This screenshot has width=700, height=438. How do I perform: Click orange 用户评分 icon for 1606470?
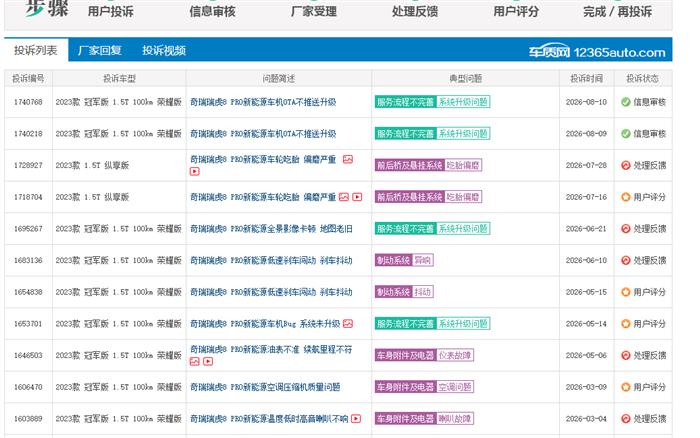point(626,387)
